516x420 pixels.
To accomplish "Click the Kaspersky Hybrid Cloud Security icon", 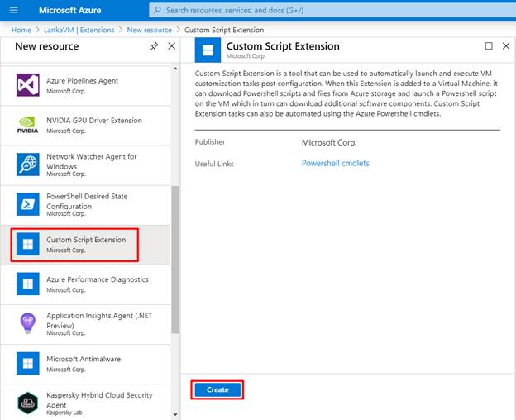I will 28,403.
